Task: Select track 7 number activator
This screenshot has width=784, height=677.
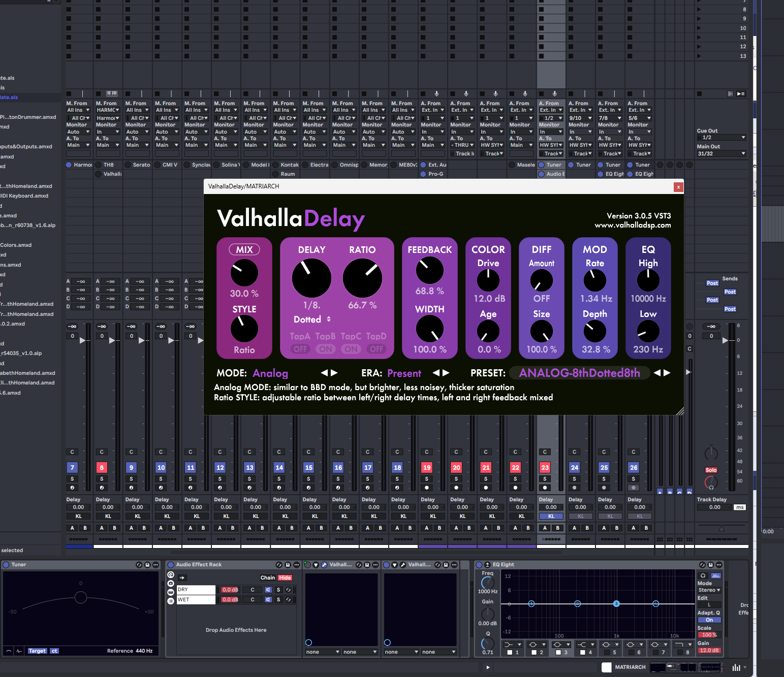Action: [72, 468]
